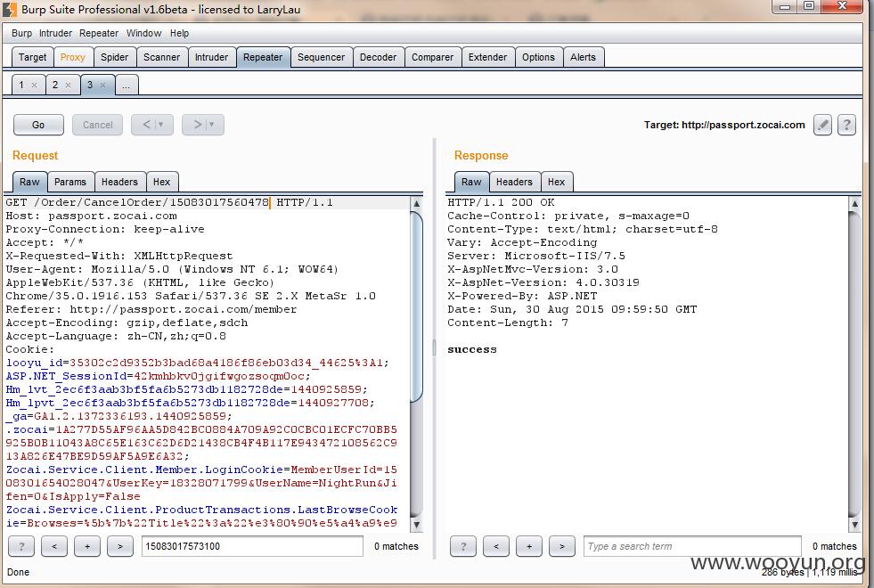Show the request Raw view tab
Image resolution: width=874 pixels, height=588 pixels.
29,182
